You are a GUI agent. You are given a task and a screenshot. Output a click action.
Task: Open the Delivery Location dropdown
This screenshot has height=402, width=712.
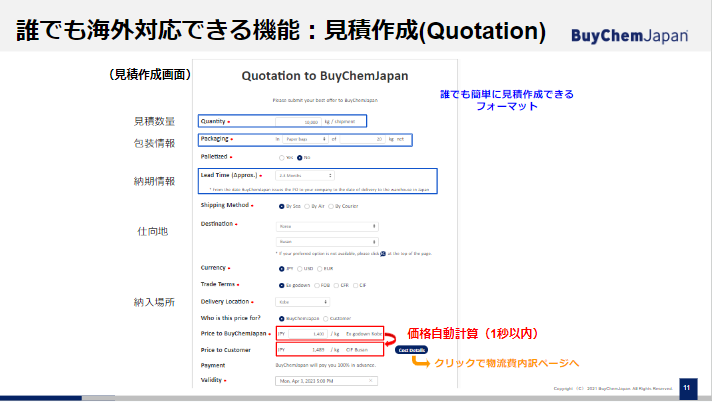[302, 302]
